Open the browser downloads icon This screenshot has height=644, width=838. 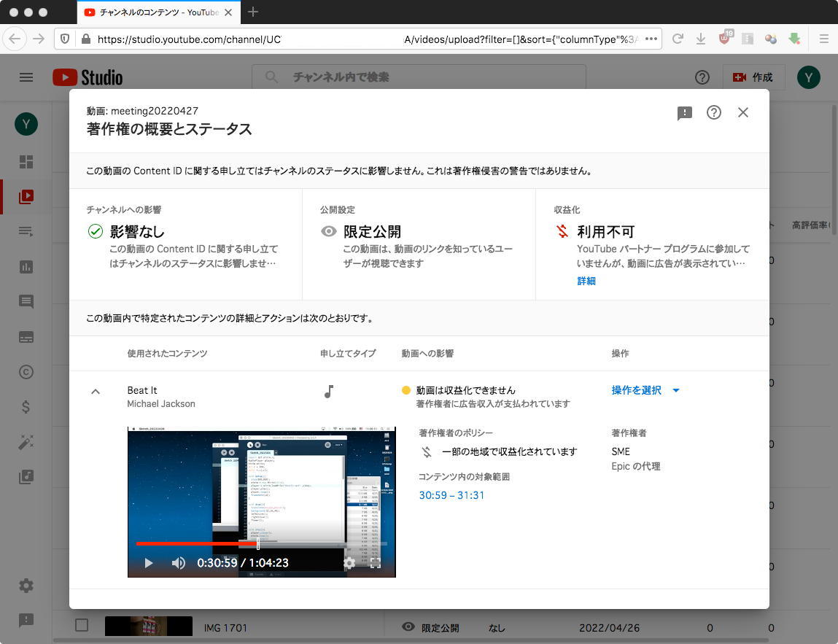701,39
